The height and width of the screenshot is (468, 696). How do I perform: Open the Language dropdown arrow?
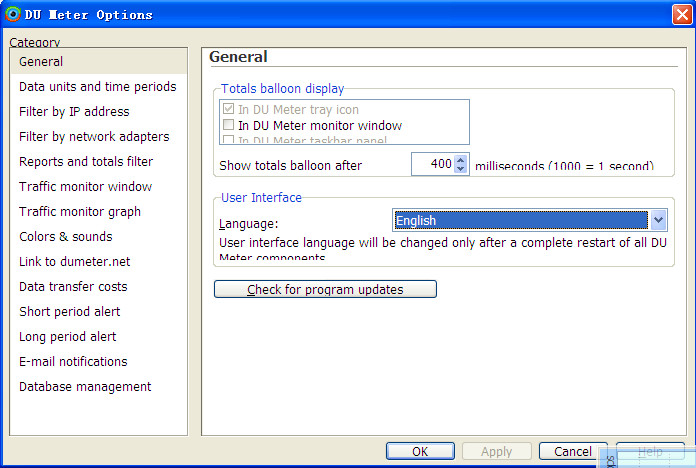click(658, 220)
